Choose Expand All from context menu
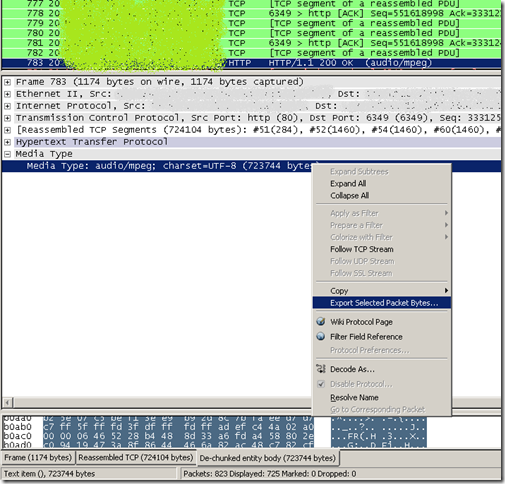The width and height of the screenshot is (505, 484). pyautogui.click(x=348, y=183)
